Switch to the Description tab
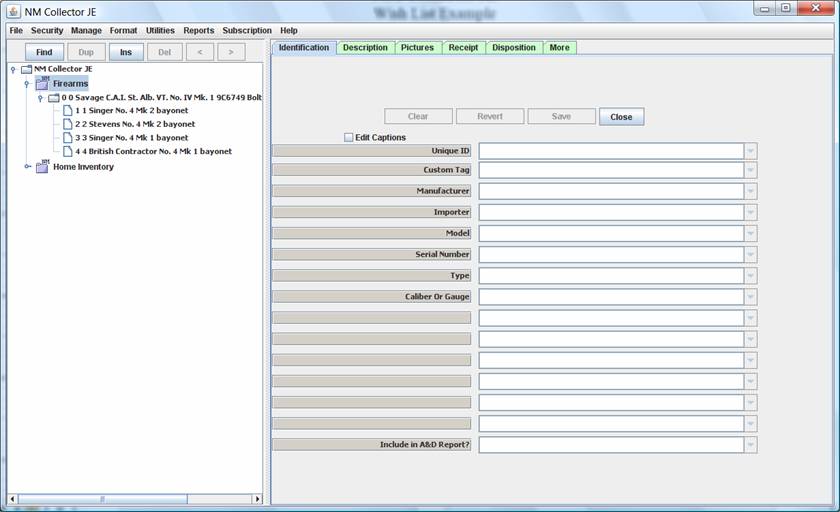Viewport: 840px width, 512px height. pos(365,48)
